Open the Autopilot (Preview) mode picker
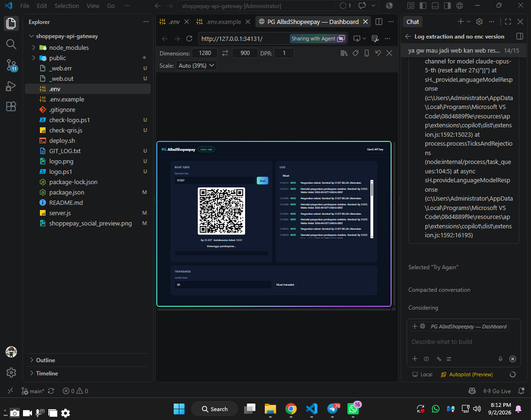 point(467,374)
